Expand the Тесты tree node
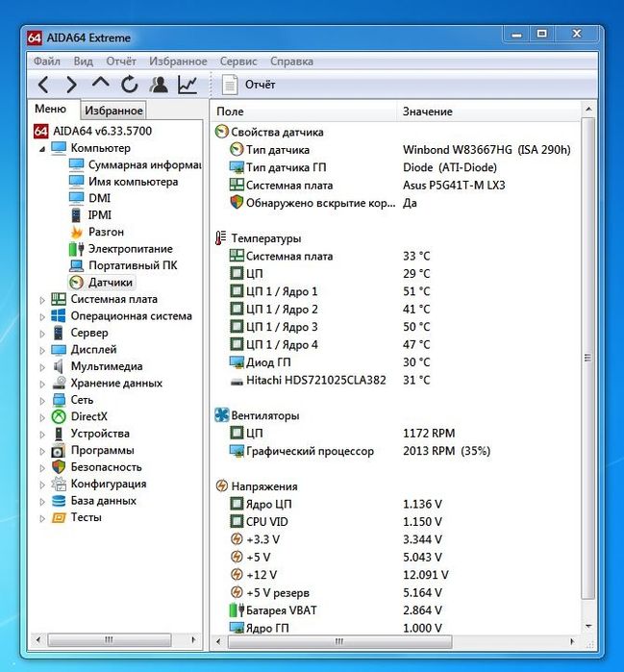Screen dimensions: 624x672 (42, 518)
